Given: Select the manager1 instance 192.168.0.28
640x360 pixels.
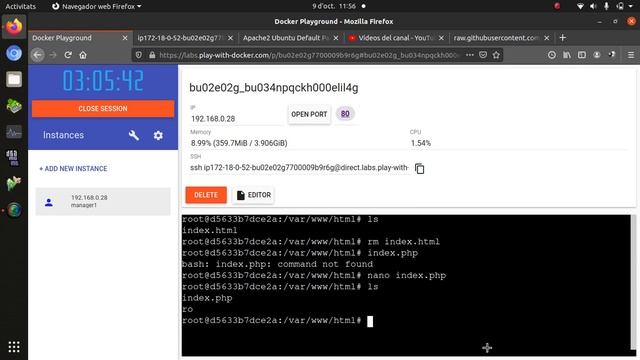Looking at the screenshot, I should 103,202.
